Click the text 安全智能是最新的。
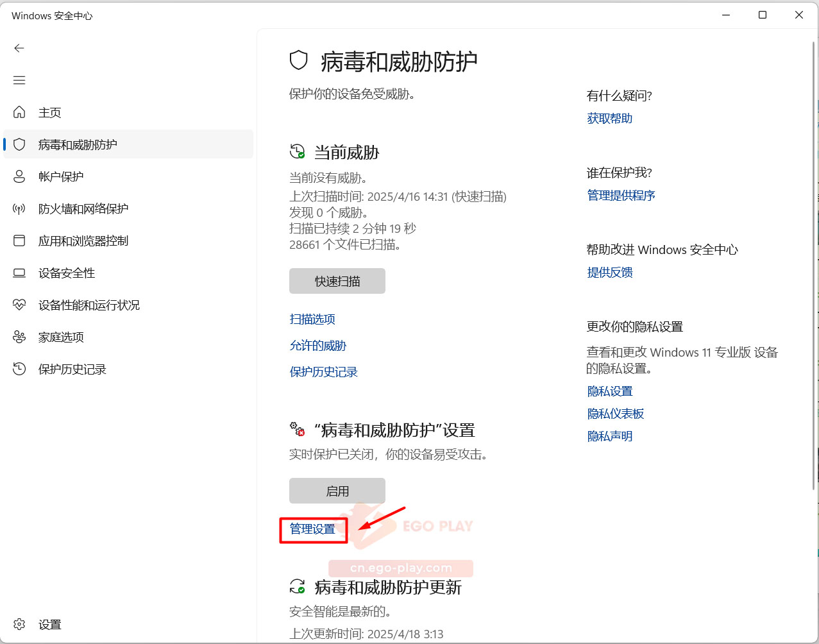 pos(340,611)
